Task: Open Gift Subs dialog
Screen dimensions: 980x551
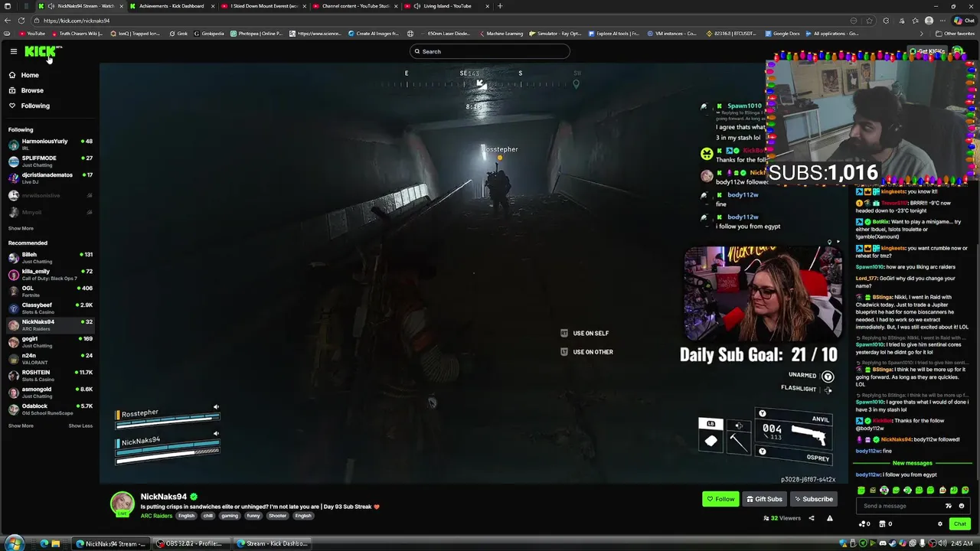Action: coord(764,499)
